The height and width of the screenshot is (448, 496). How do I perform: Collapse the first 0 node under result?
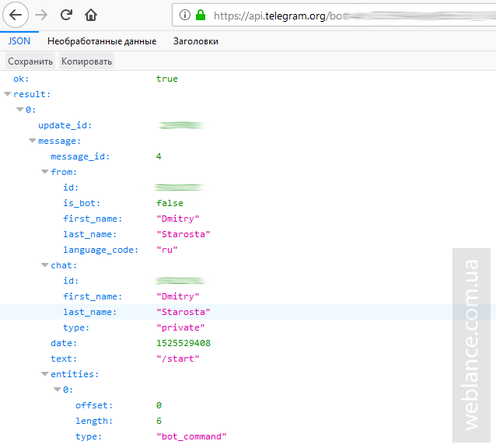(x=20, y=110)
